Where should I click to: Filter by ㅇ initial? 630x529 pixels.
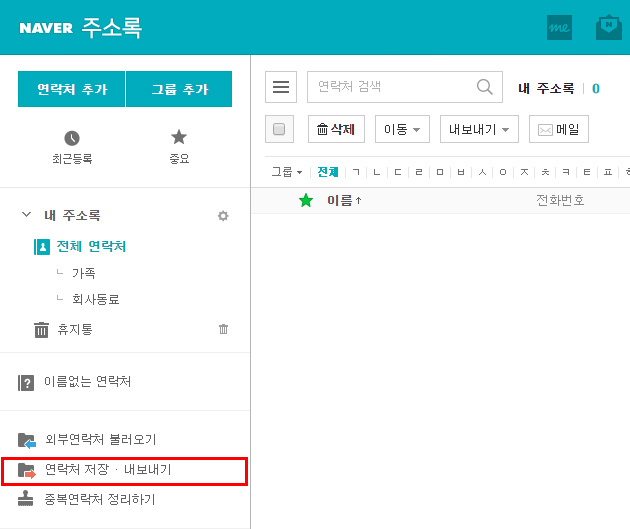pyautogui.click(x=503, y=172)
